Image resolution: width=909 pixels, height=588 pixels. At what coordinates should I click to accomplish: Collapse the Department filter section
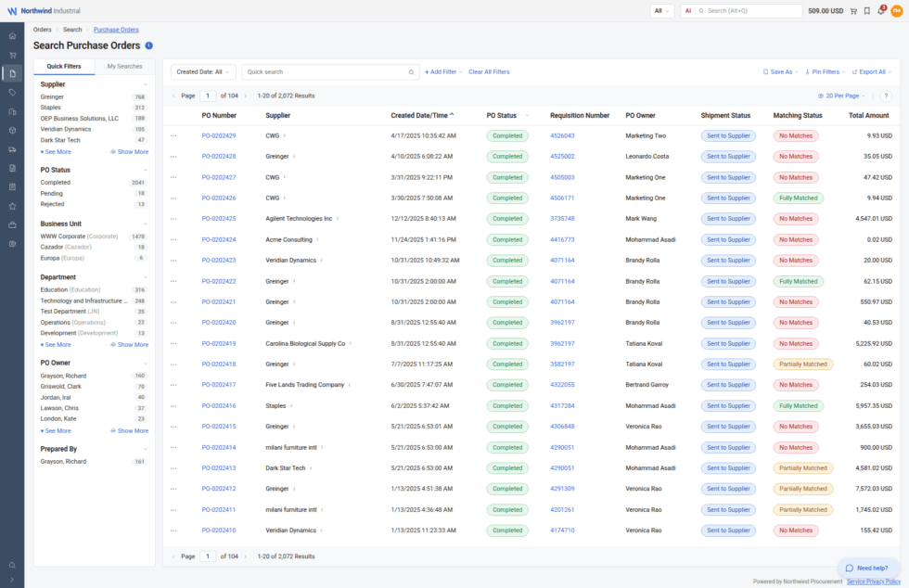pyautogui.click(x=146, y=277)
